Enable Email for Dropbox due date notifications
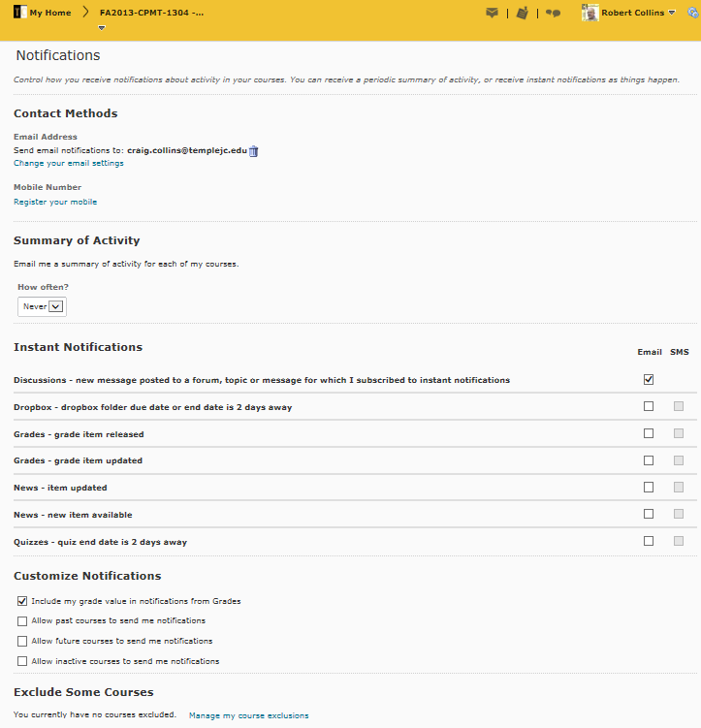The width and height of the screenshot is (701, 728). point(649,406)
